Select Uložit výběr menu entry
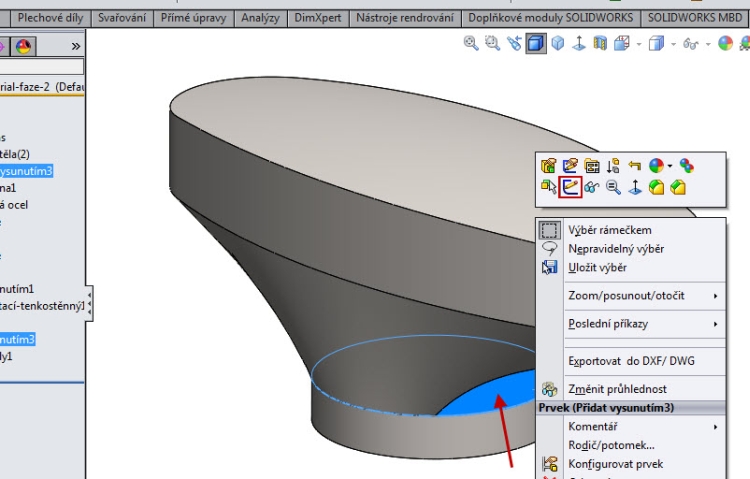750x479 pixels. point(631,267)
